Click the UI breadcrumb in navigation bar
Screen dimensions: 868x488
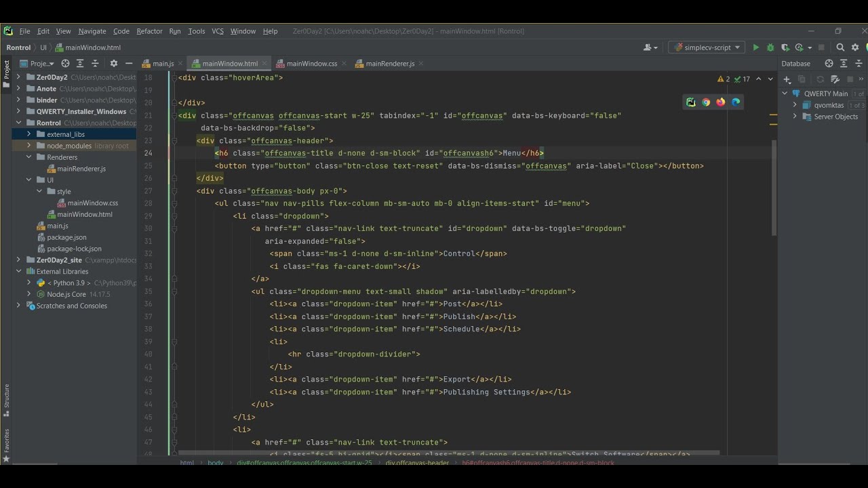pos(43,47)
